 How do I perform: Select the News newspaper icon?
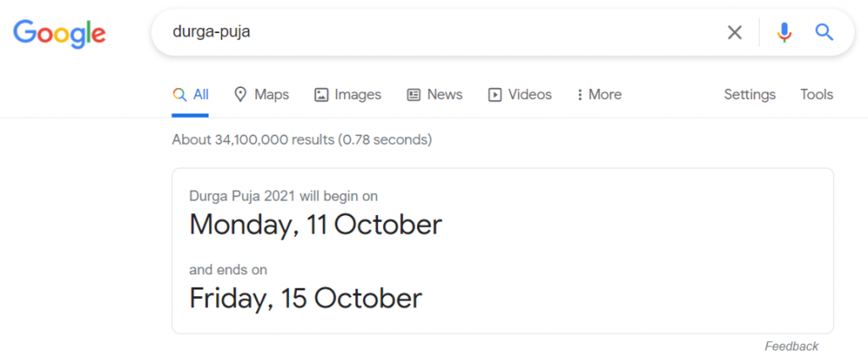[x=414, y=95]
